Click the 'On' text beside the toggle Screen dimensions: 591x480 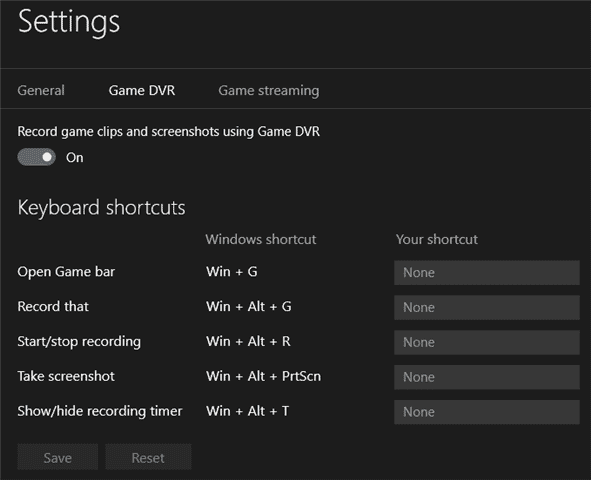(x=75, y=157)
